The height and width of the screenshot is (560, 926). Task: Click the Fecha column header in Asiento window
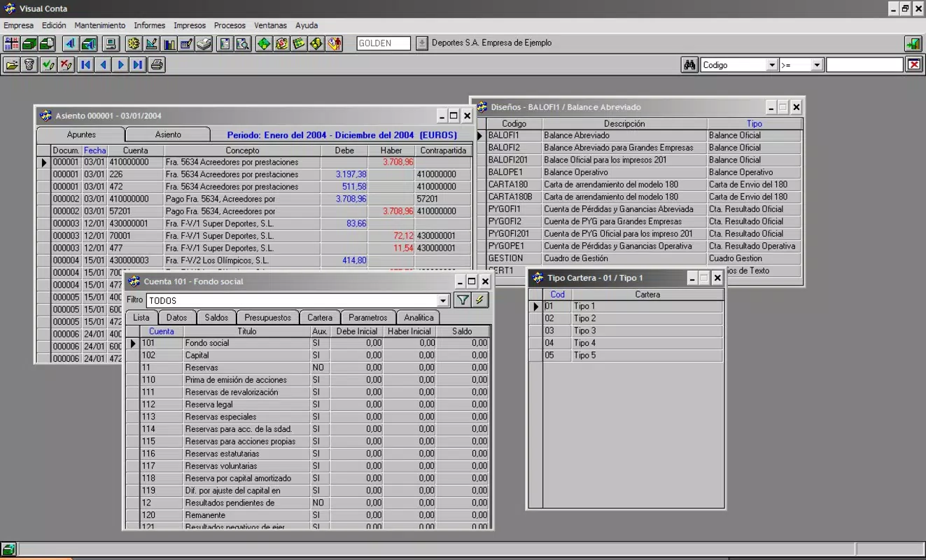point(94,150)
